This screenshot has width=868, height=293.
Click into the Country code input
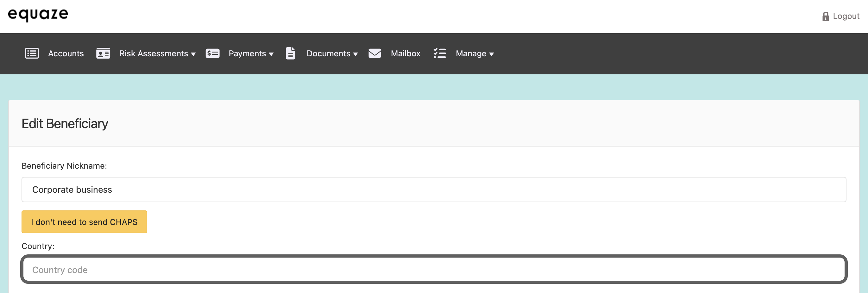pyautogui.click(x=433, y=270)
